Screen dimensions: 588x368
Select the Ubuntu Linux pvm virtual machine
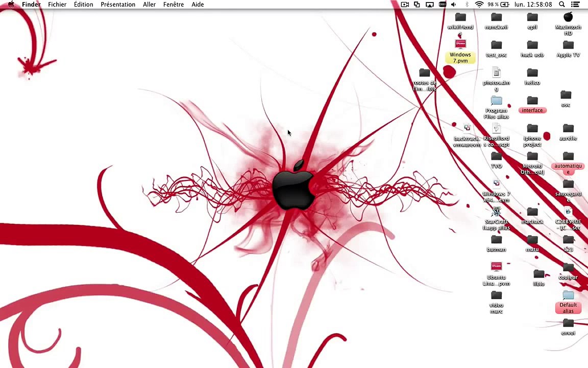(x=497, y=267)
